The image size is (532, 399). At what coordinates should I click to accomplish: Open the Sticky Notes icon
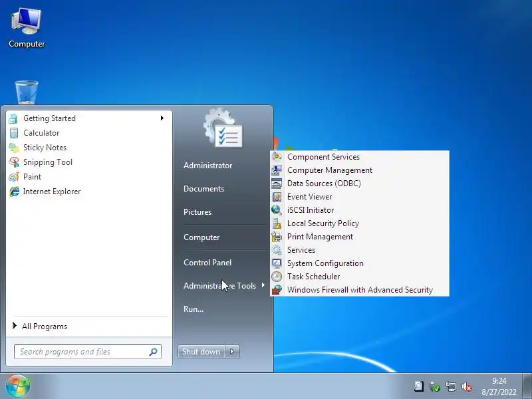[13, 148]
